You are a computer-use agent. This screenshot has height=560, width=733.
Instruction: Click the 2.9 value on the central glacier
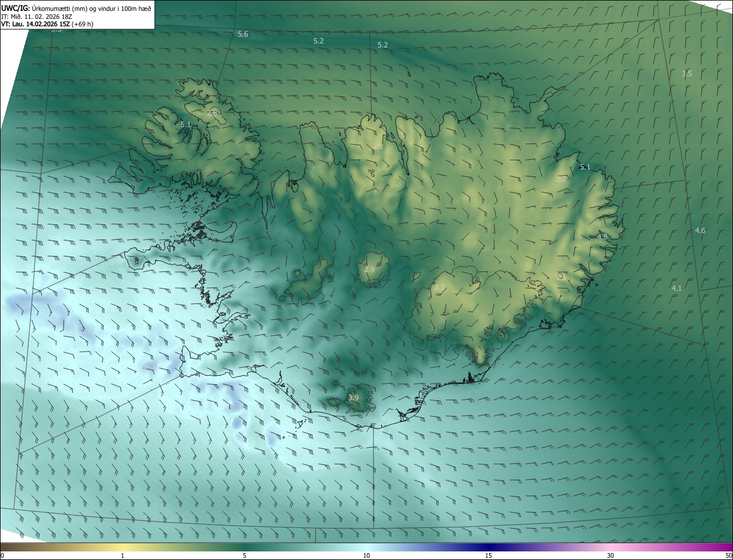click(369, 269)
